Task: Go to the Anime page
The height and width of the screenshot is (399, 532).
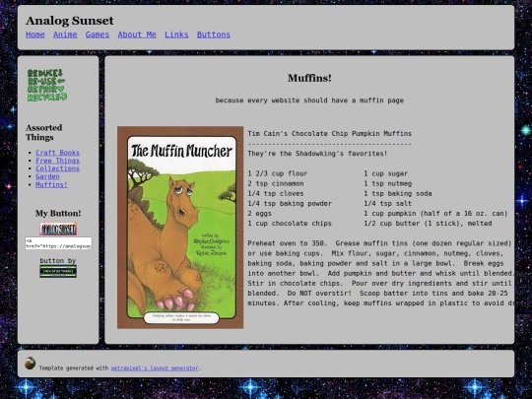Action: [65, 34]
